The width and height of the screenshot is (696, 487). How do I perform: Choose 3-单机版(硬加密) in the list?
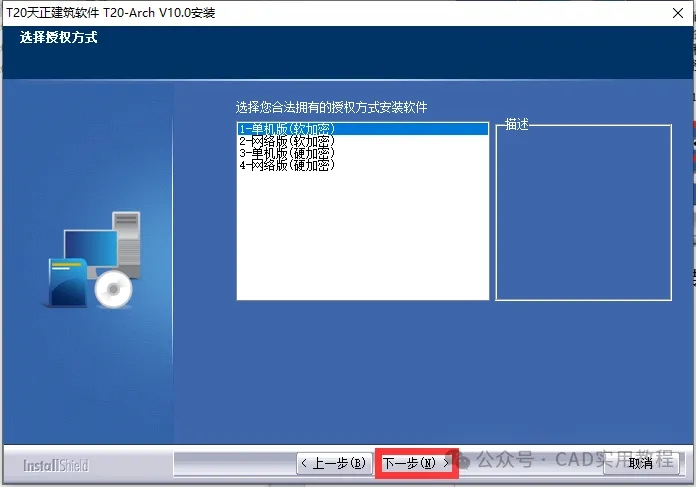click(362, 153)
